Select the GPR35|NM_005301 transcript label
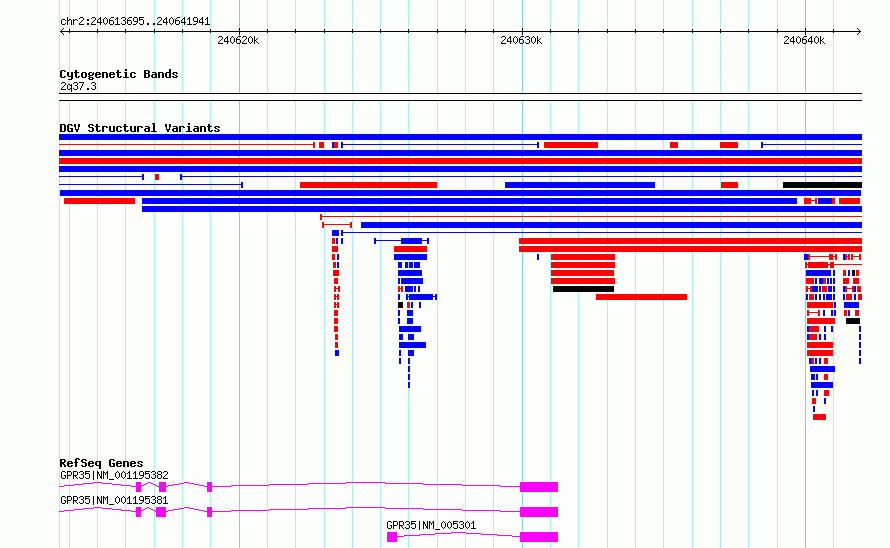 [x=431, y=525]
